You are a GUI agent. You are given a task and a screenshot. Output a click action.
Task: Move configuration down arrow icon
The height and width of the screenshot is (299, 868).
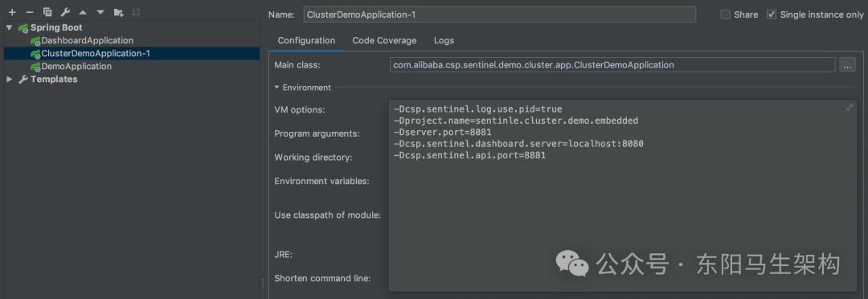[x=100, y=12]
